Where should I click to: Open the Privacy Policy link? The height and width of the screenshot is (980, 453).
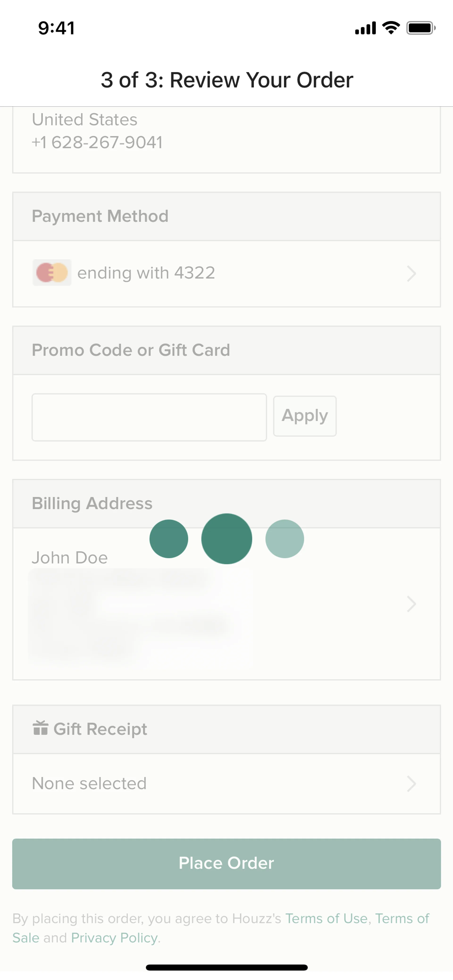114,938
